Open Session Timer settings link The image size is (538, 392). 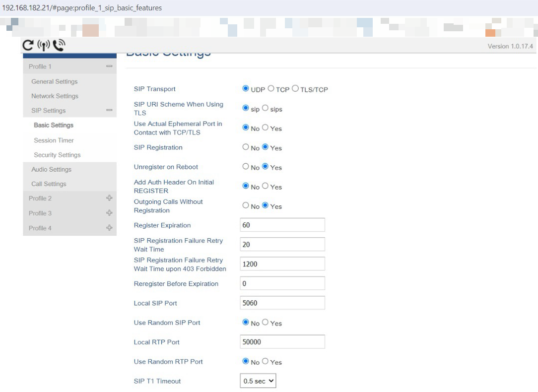(54, 140)
